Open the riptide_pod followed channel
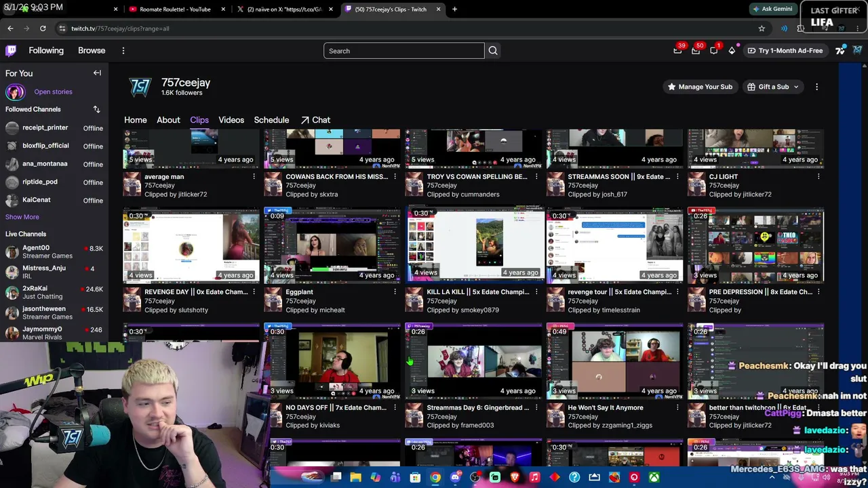Screen dimensions: 868x488 54,182
